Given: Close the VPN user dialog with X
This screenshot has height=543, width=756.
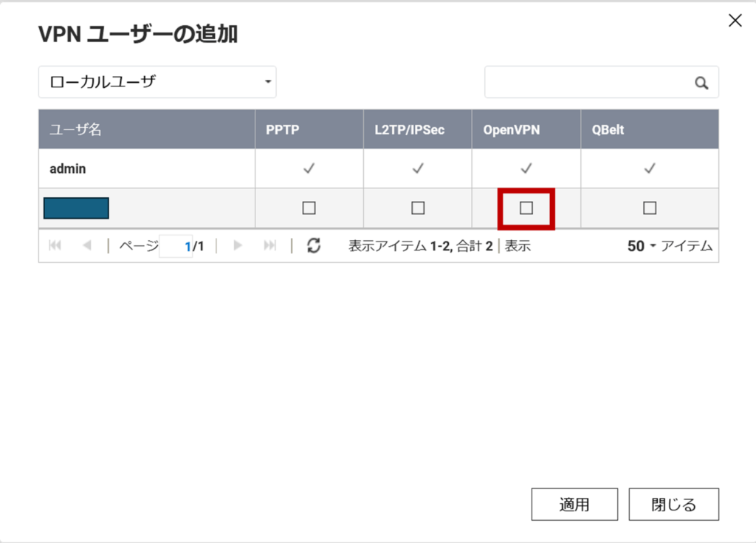Looking at the screenshot, I should coord(735,21).
